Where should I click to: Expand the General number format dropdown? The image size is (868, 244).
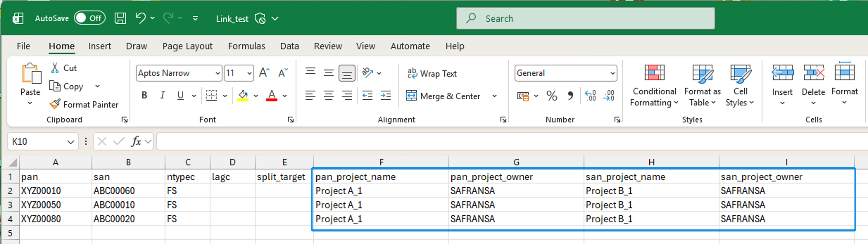[612, 73]
